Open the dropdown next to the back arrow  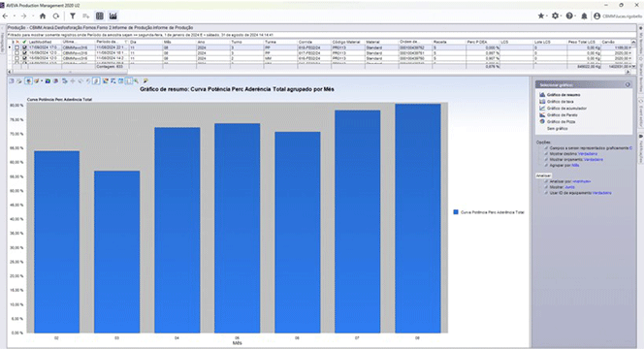(x=14, y=16)
